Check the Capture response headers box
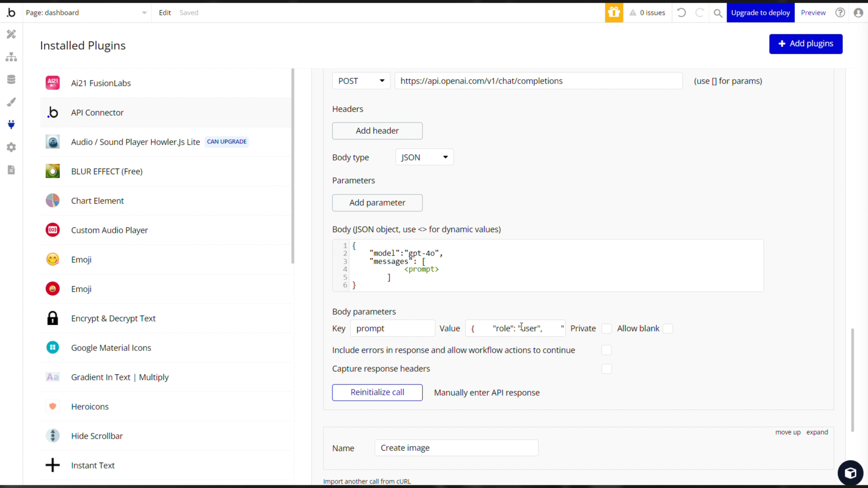This screenshot has height=488, width=868. (606, 369)
